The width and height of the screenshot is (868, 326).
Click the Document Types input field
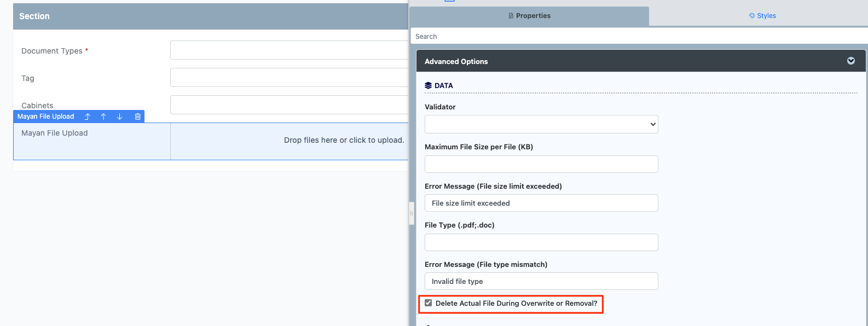(290, 50)
